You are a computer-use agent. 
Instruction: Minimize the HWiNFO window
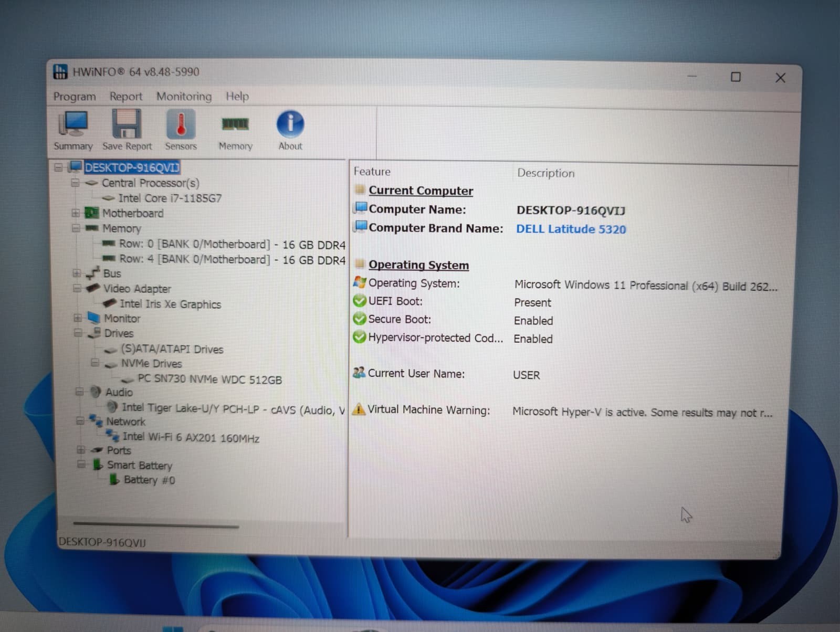[x=692, y=77]
